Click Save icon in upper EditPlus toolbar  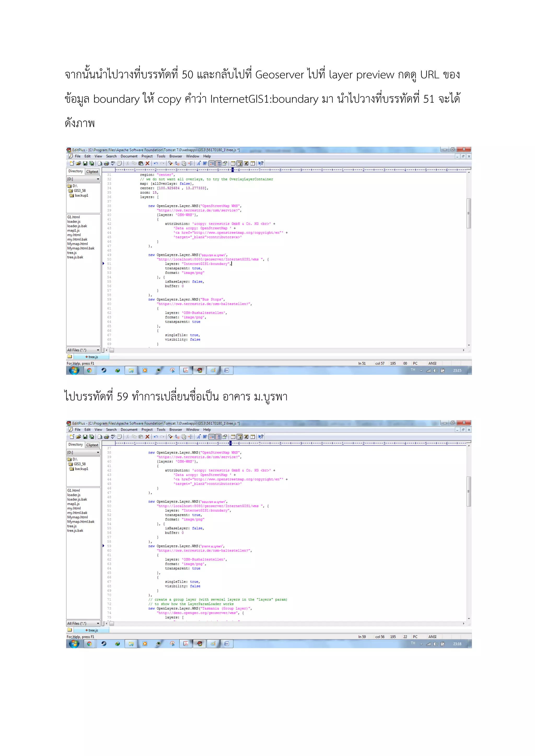coord(85,163)
